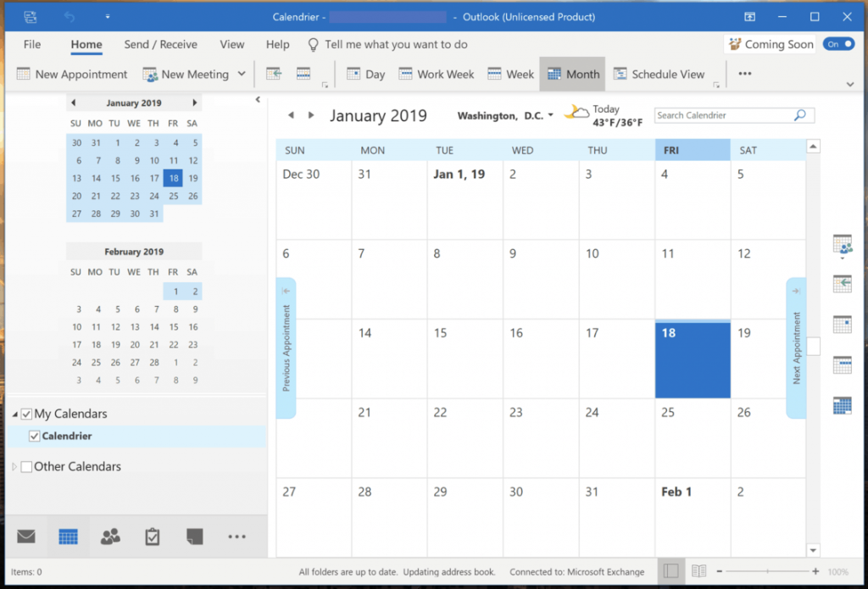Click the zoom slider in status bar
This screenshot has width=868, height=589.
[767, 571]
